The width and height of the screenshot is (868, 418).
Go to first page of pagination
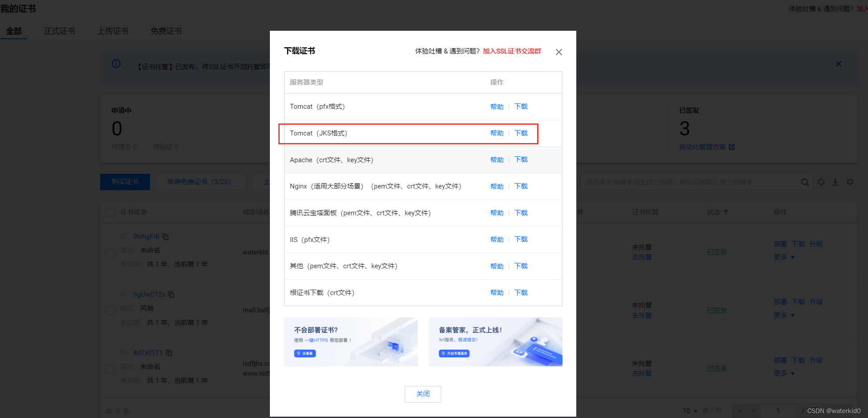coord(740,410)
